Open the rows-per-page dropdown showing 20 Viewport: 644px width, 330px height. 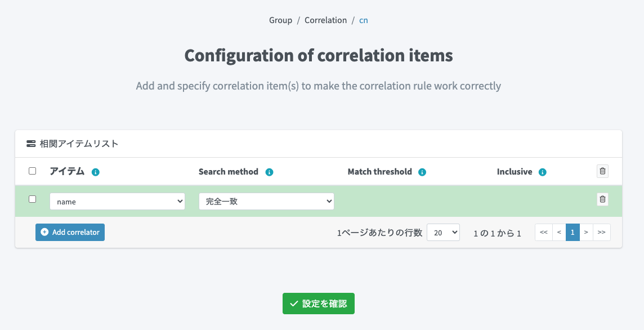pyautogui.click(x=443, y=233)
